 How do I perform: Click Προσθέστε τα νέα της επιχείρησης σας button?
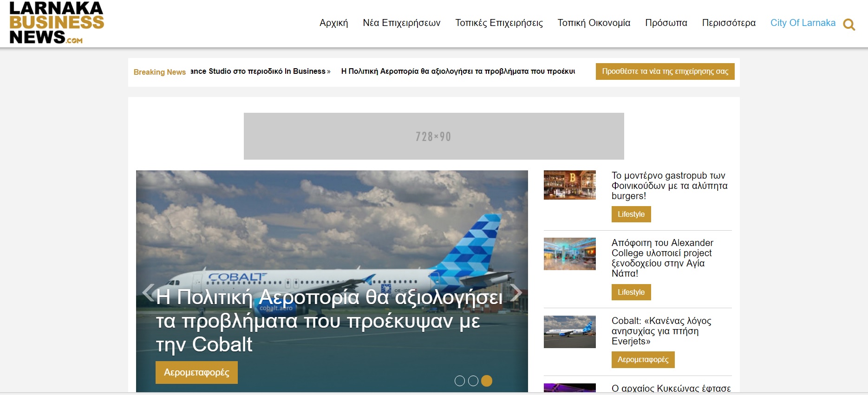665,71
